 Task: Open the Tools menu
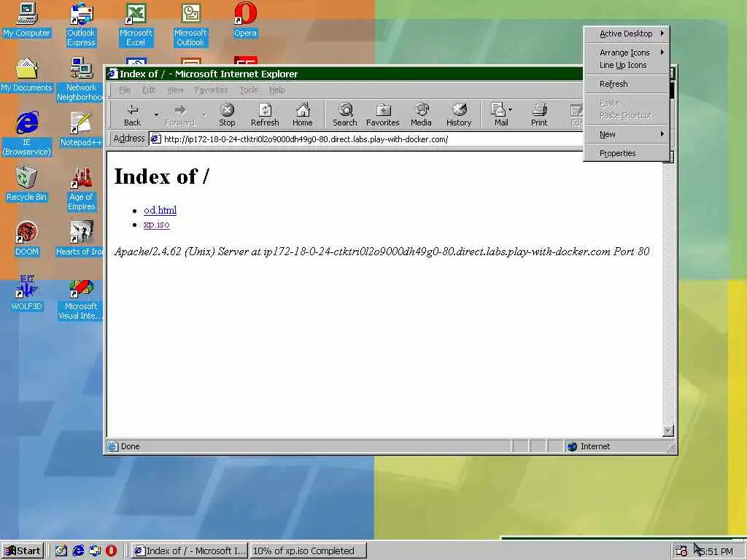248,90
